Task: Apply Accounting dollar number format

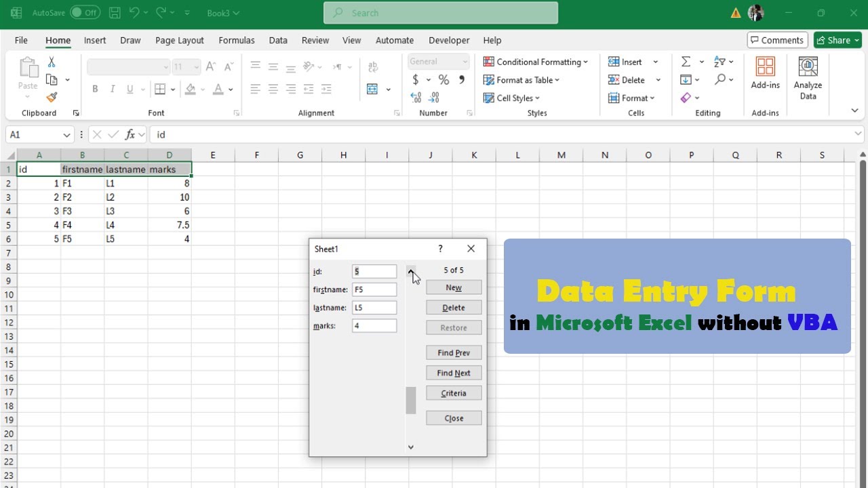Action: tap(416, 80)
